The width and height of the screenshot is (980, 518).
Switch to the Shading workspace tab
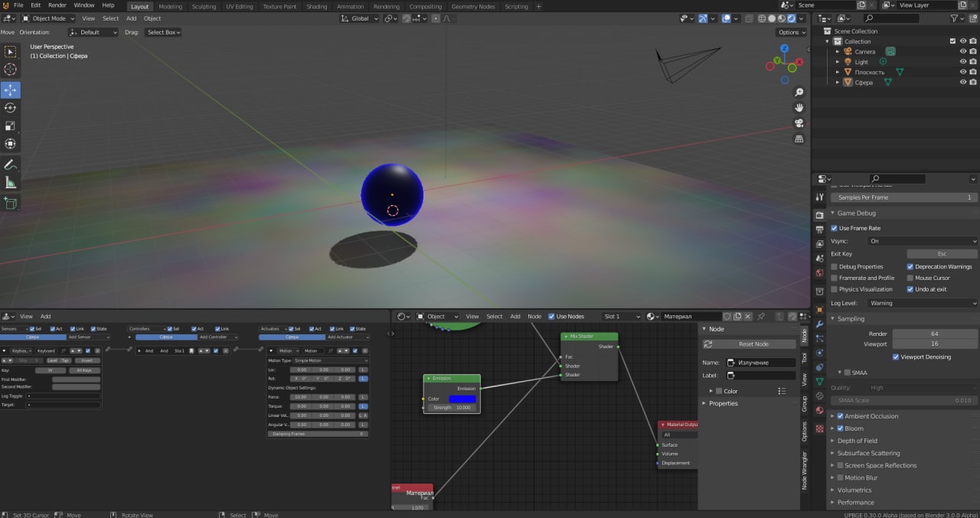316,6
